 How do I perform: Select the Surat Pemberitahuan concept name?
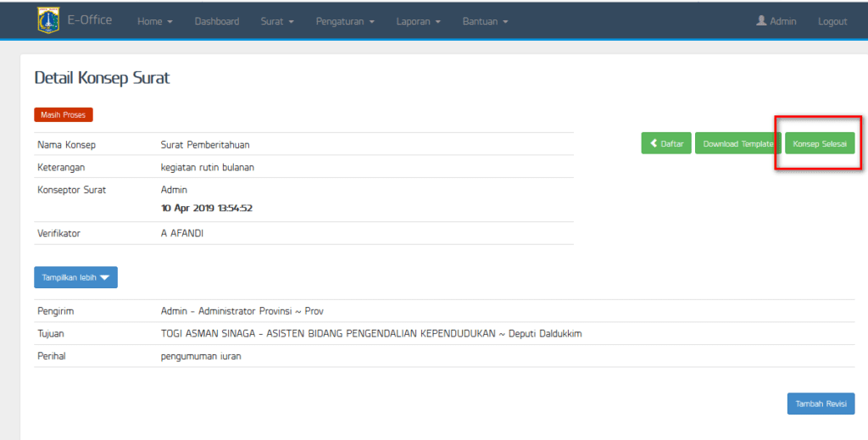205,145
